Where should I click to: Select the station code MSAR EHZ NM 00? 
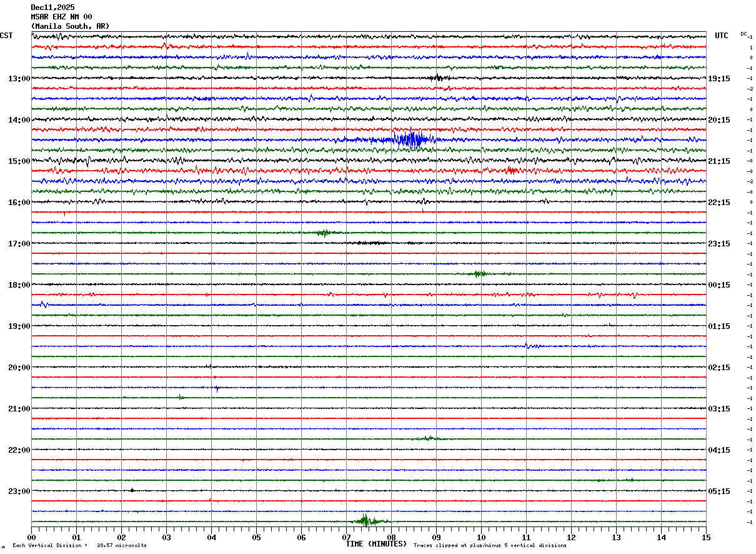click(x=61, y=17)
